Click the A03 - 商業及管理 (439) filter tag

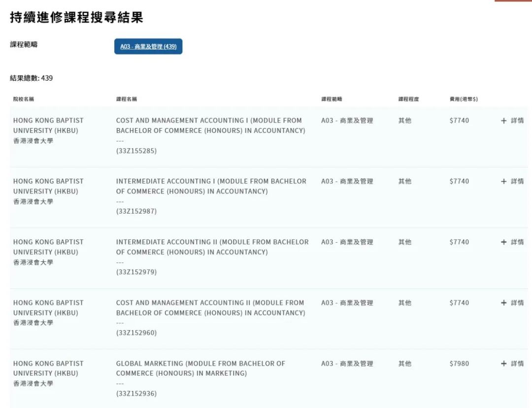148,47
